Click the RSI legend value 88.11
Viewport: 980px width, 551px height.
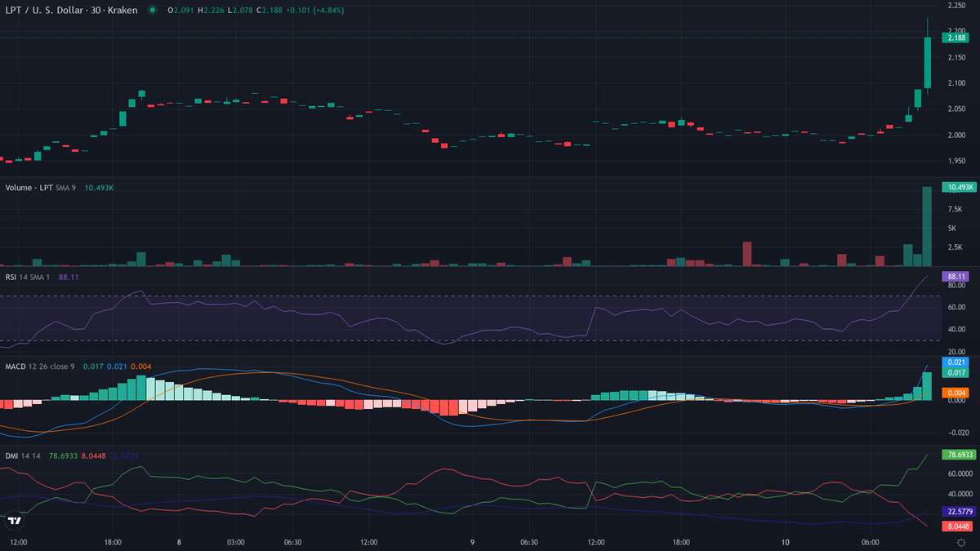tap(69, 277)
